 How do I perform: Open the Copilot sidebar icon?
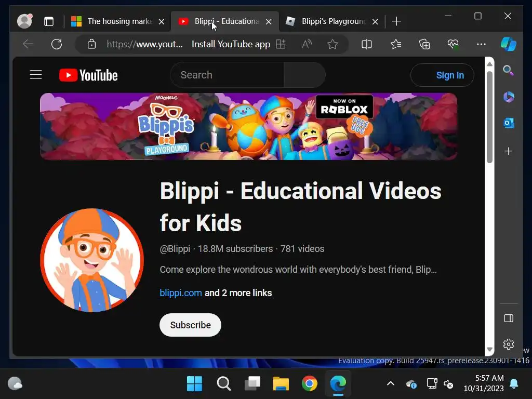point(509,44)
